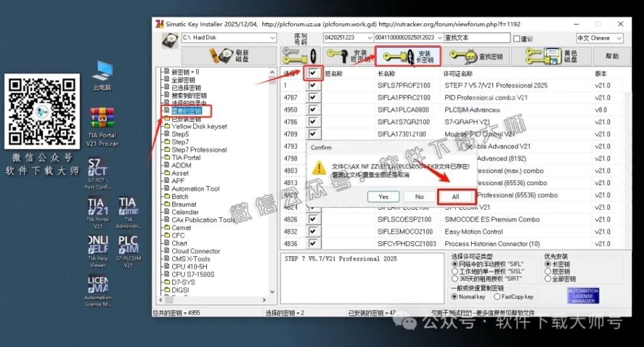Click tree horizontal scrollbar right arrow
This screenshot has width=644, height=347.
pyautogui.click(x=264, y=300)
